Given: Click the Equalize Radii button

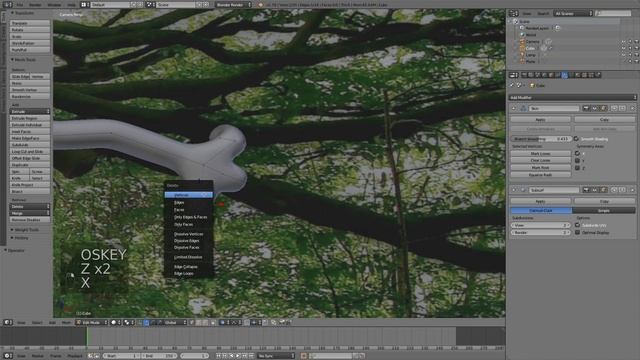Looking at the screenshot, I should click(x=540, y=175).
